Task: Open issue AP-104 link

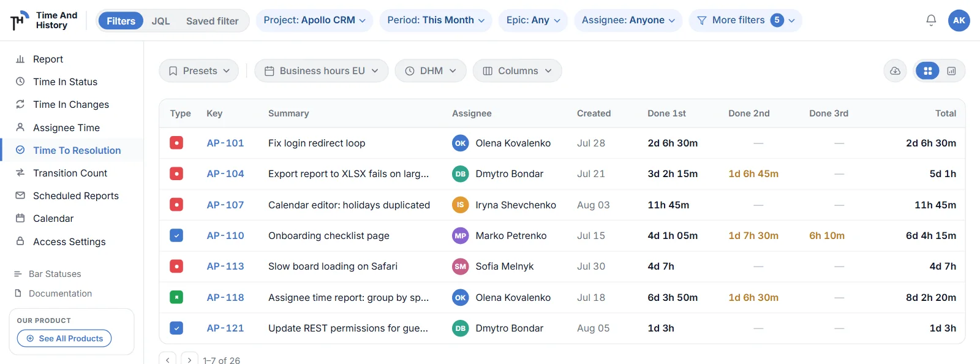Action: click(225, 173)
